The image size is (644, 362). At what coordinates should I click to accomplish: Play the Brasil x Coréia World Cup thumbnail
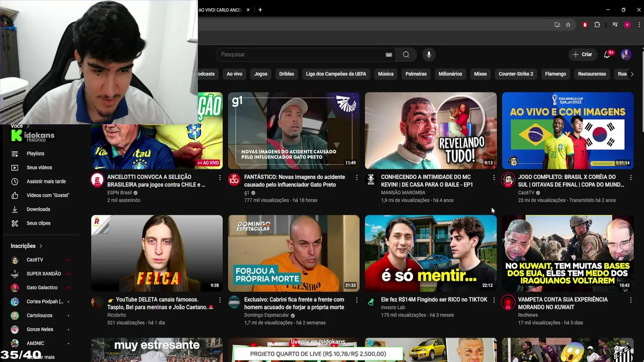(568, 131)
